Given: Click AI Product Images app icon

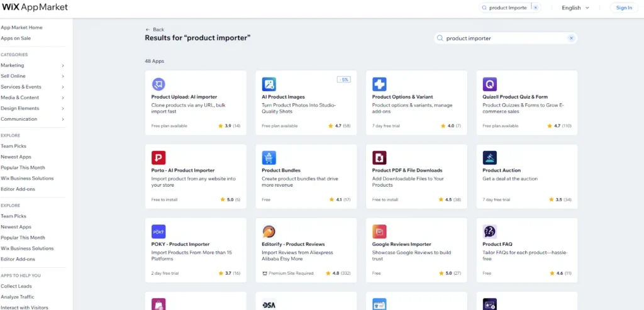Looking at the screenshot, I should tap(269, 84).
